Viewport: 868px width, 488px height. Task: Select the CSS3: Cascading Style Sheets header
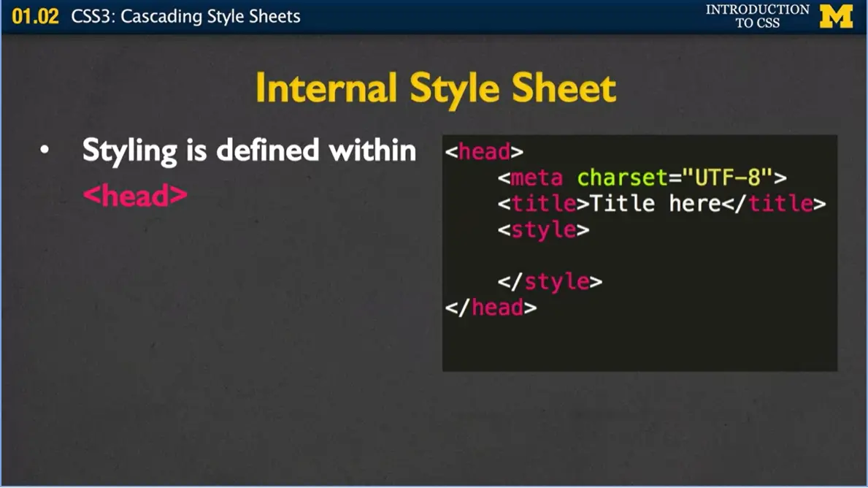[184, 16]
